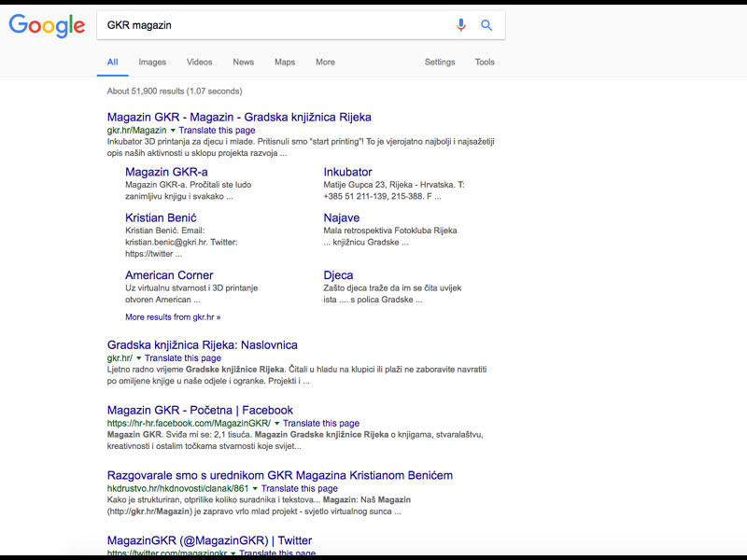Image resolution: width=747 pixels, height=560 pixels.
Task: Open the Inkubator sitelink
Action: (x=347, y=172)
